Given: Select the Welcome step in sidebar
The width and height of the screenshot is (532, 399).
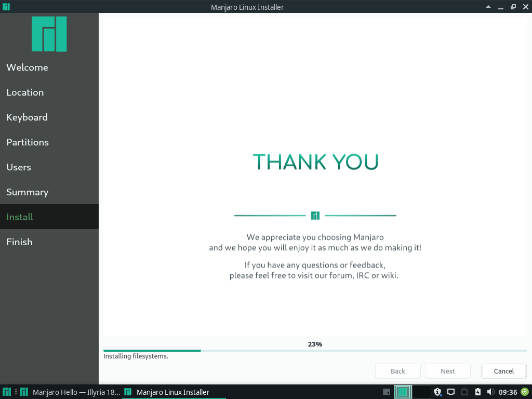Looking at the screenshot, I should pos(49,67).
